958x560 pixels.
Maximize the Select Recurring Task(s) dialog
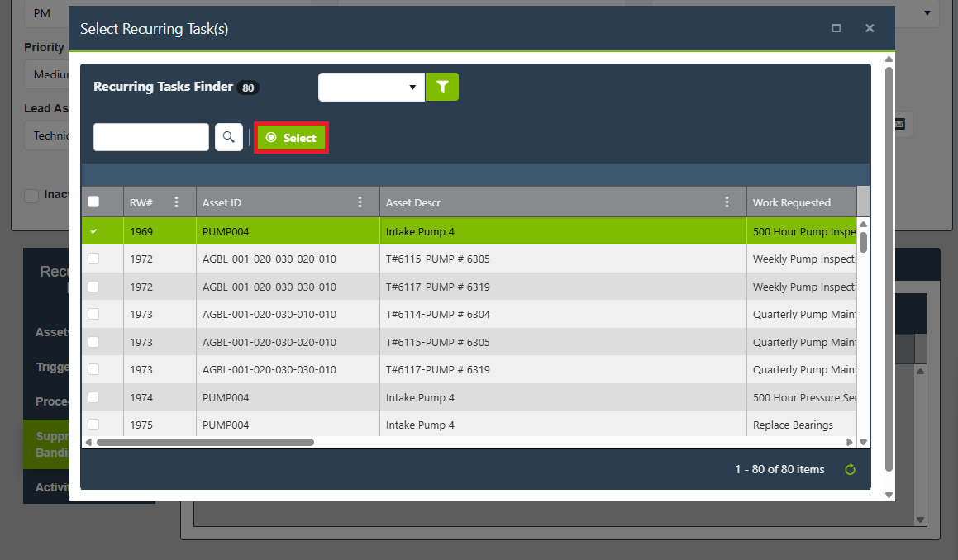(x=836, y=28)
